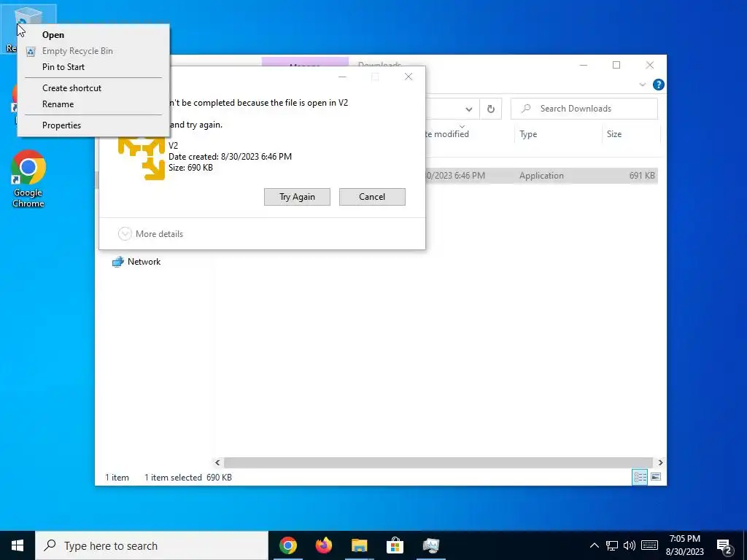Viewport: 747px width, 560px height.
Task: Expand the Explorer ribbon chevron
Action: point(642,85)
